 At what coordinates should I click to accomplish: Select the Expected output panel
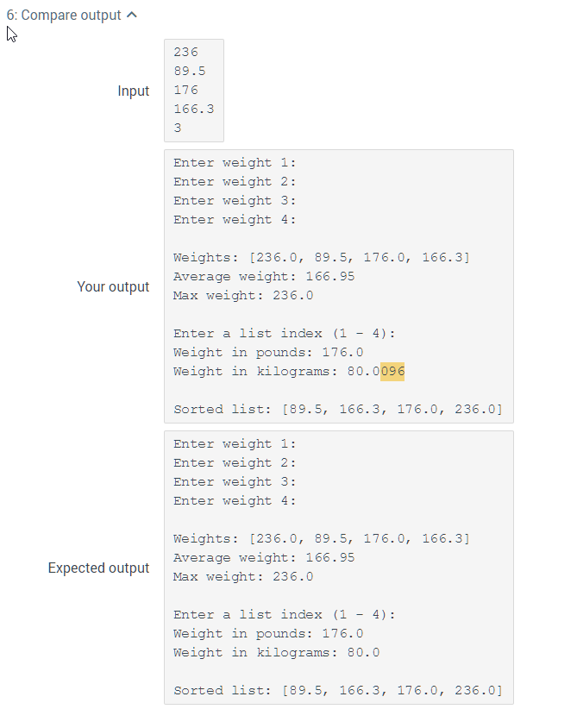[x=336, y=565]
